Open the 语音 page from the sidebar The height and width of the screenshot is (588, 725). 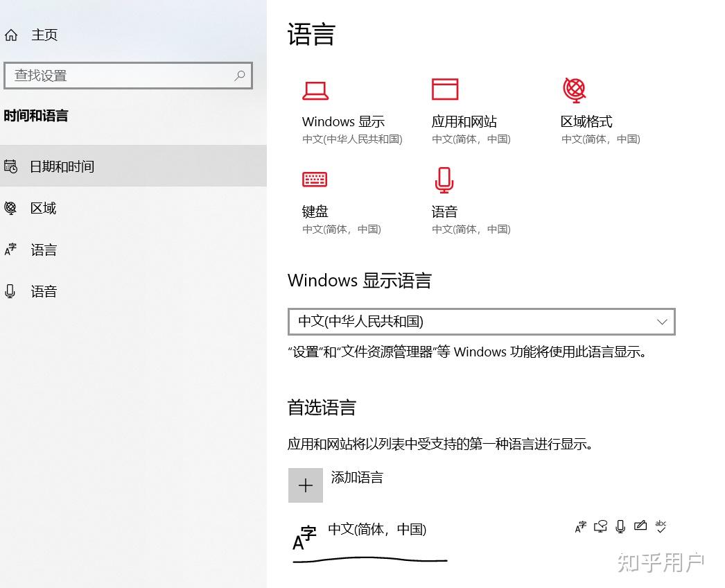click(133, 291)
